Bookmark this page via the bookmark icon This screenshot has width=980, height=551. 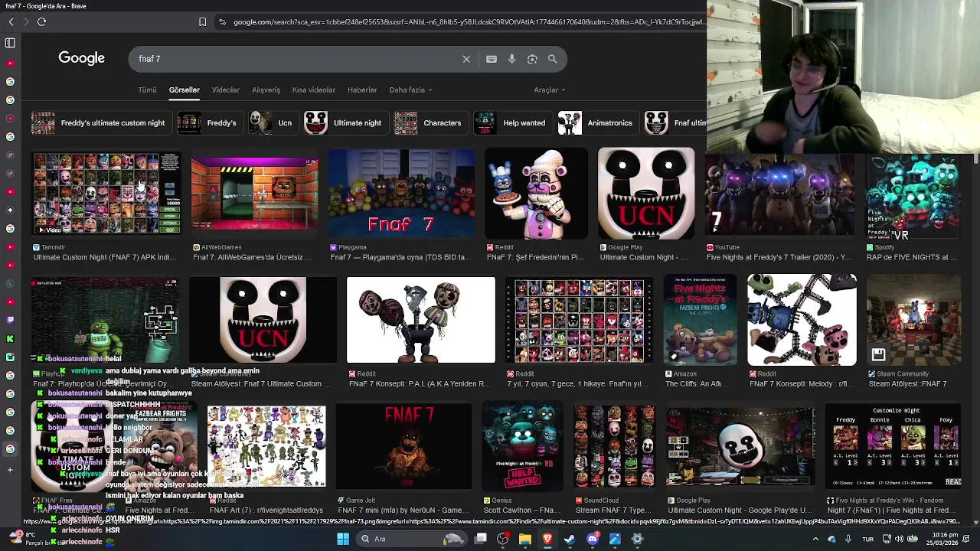pos(202,22)
